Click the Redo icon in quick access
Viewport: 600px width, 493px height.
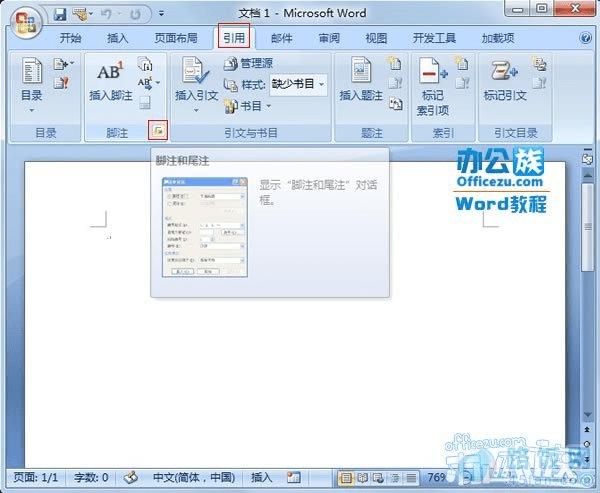[x=135, y=15]
